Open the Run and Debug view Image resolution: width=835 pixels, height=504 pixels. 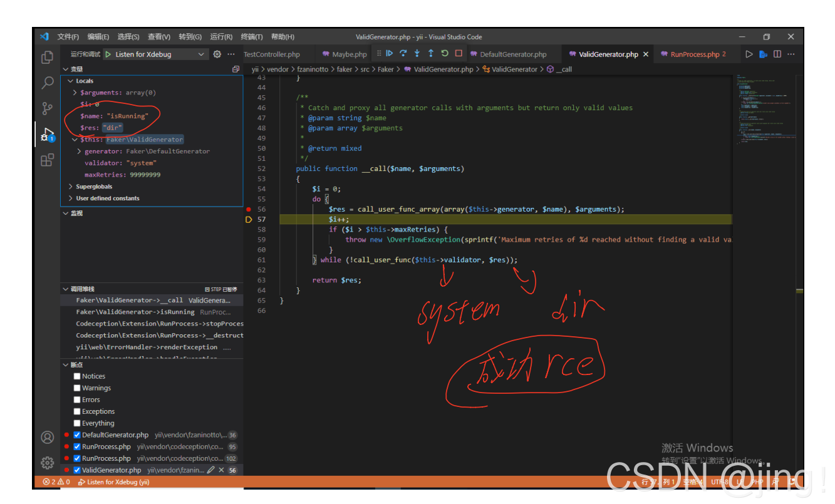(x=47, y=134)
